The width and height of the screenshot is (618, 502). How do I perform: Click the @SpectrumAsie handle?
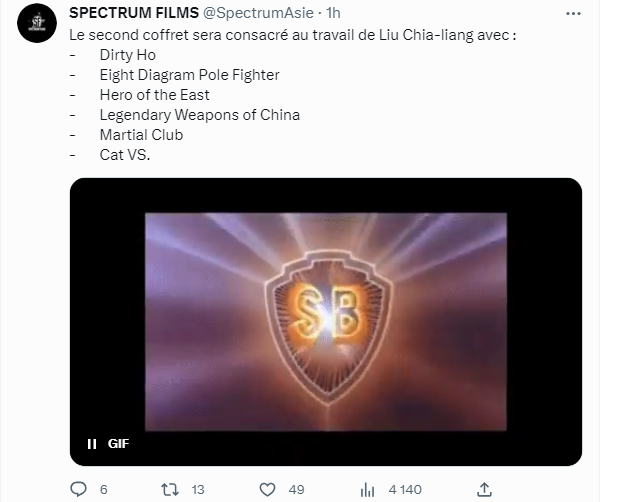point(258,13)
